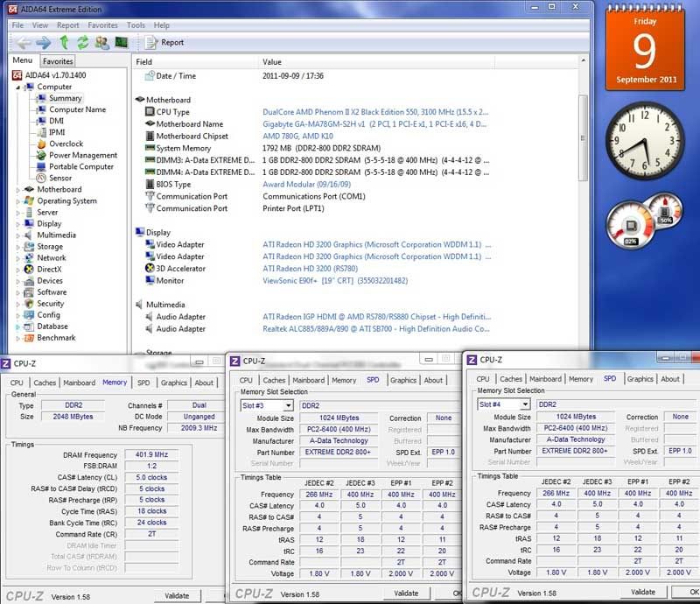Switch to the Favorites pane tab
The width and height of the screenshot is (700, 604).
pyautogui.click(x=58, y=60)
